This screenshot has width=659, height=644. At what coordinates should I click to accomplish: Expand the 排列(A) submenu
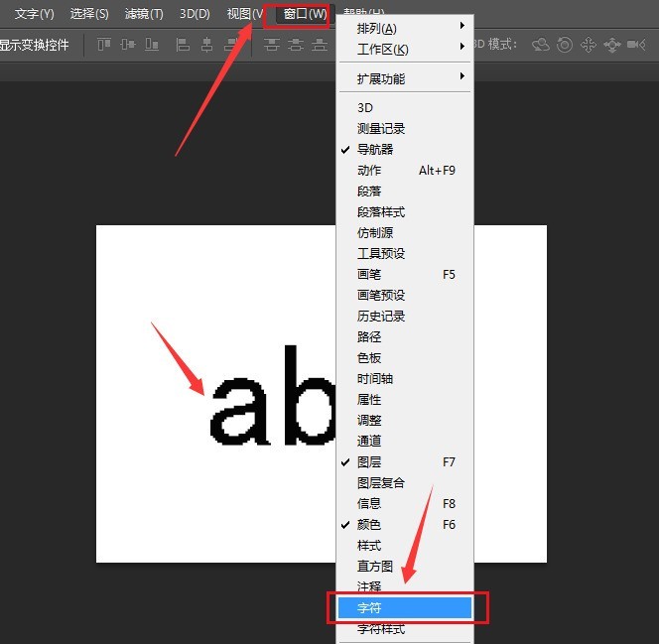(x=405, y=29)
